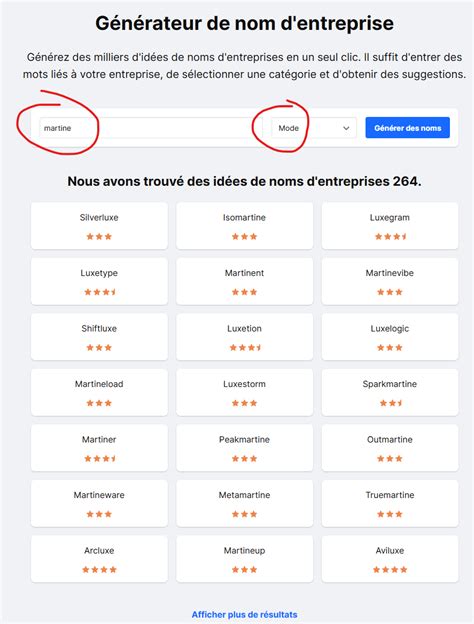Click the stars below Luxegram
The width and height of the screenshot is (474, 624).
[x=391, y=236]
